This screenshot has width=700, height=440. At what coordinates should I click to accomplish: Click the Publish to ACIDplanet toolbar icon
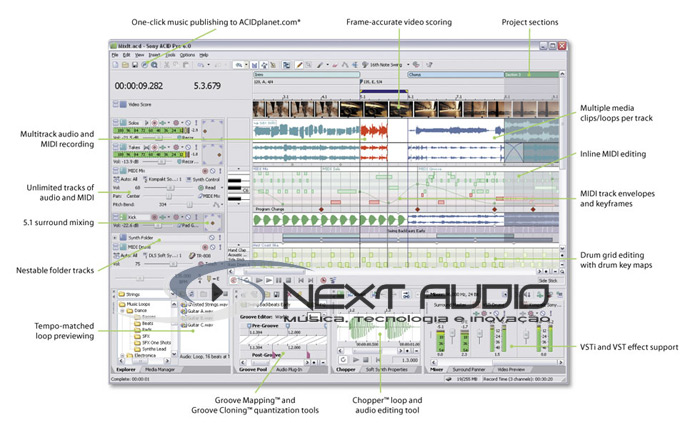pyautogui.click(x=145, y=65)
